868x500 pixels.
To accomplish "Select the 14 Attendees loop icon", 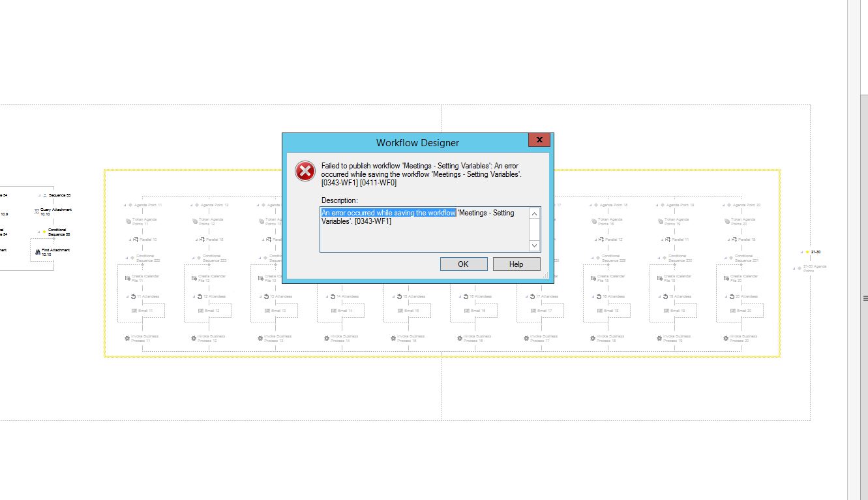I will [x=333, y=296].
